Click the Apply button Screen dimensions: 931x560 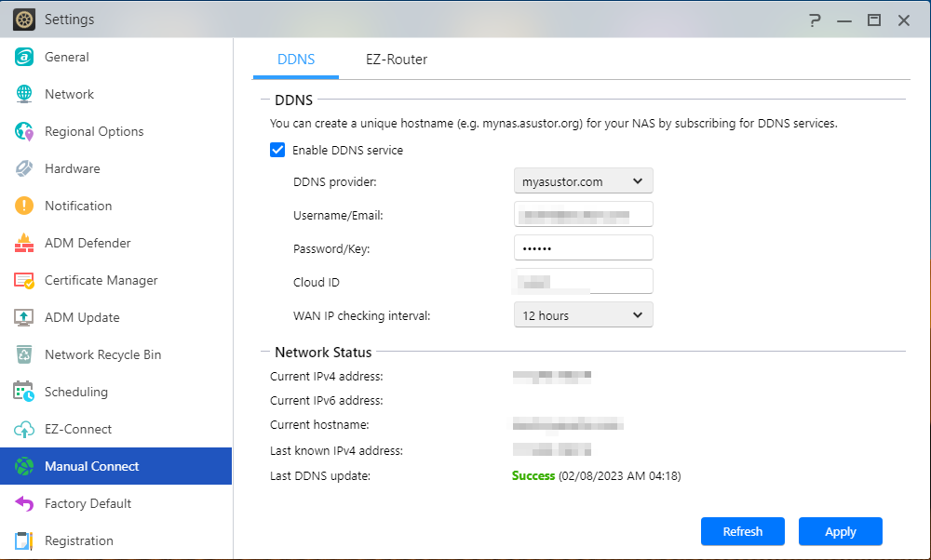tap(840, 531)
